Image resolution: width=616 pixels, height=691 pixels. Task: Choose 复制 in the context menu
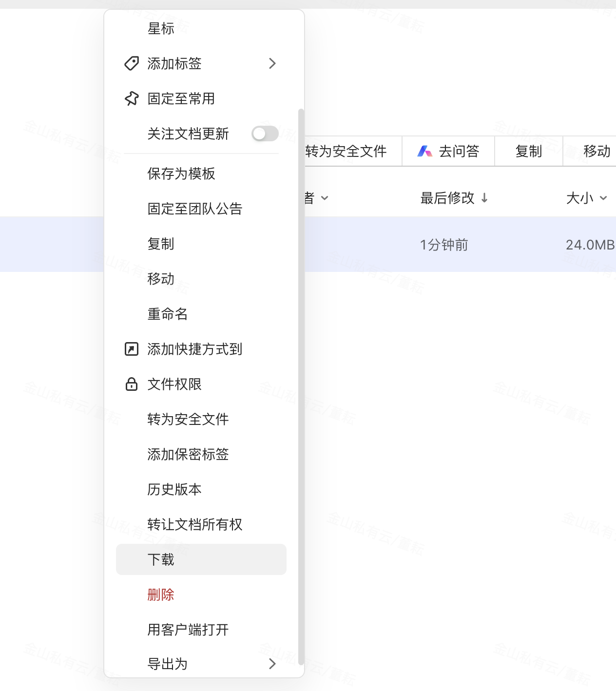pos(161,244)
